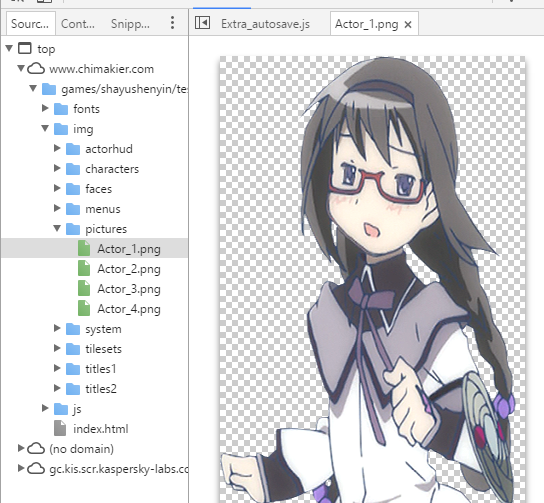Click the pictures folder icon
The width and height of the screenshot is (544, 503).
tap(73, 229)
